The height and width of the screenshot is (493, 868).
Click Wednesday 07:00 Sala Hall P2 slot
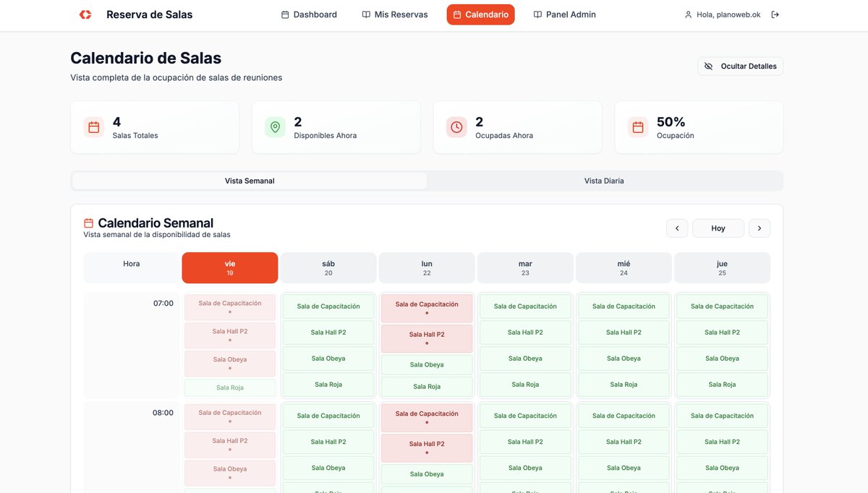click(624, 333)
